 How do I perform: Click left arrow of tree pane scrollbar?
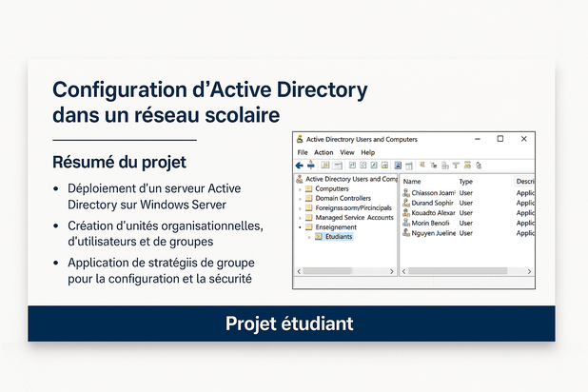pyautogui.click(x=299, y=271)
